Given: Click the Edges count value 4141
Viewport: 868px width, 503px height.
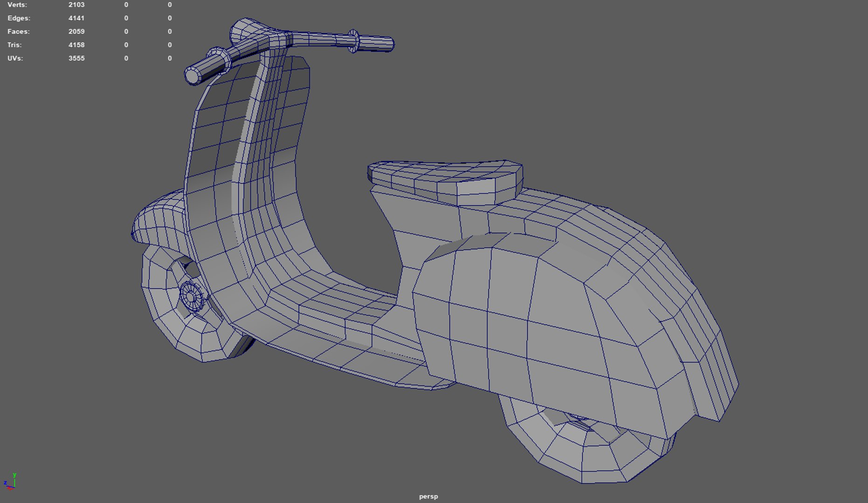Looking at the screenshot, I should (x=76, y=18).
